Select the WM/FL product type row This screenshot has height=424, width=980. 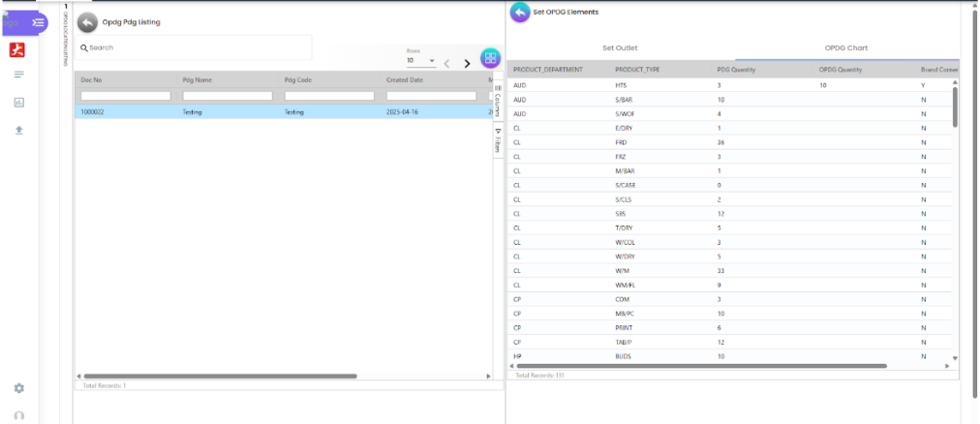[x=729, y=285]
